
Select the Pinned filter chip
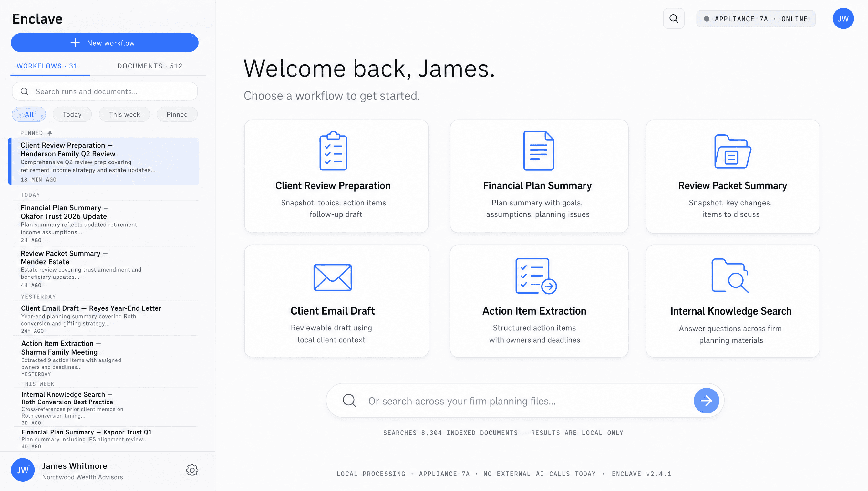click(x=177, y=114)
